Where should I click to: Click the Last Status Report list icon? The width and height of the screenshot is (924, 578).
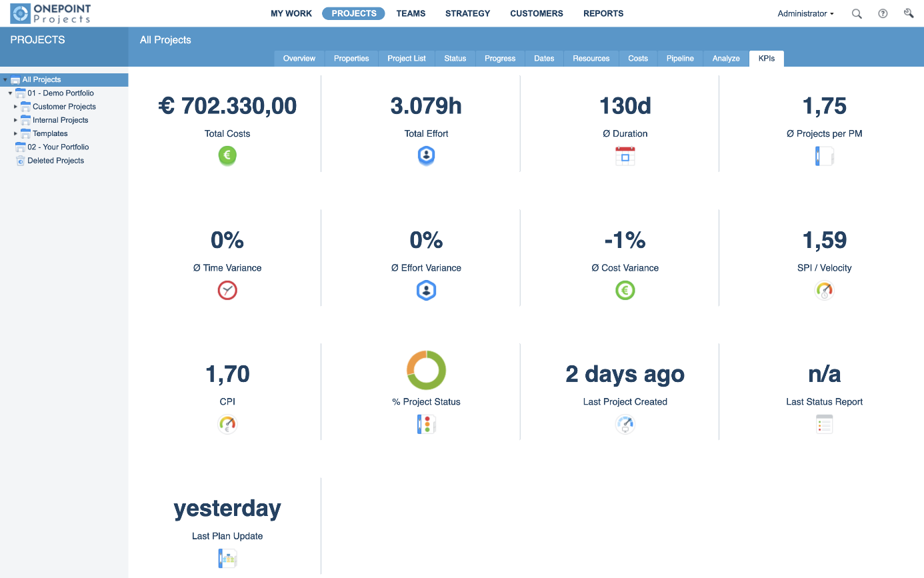(x=824, y=425)
